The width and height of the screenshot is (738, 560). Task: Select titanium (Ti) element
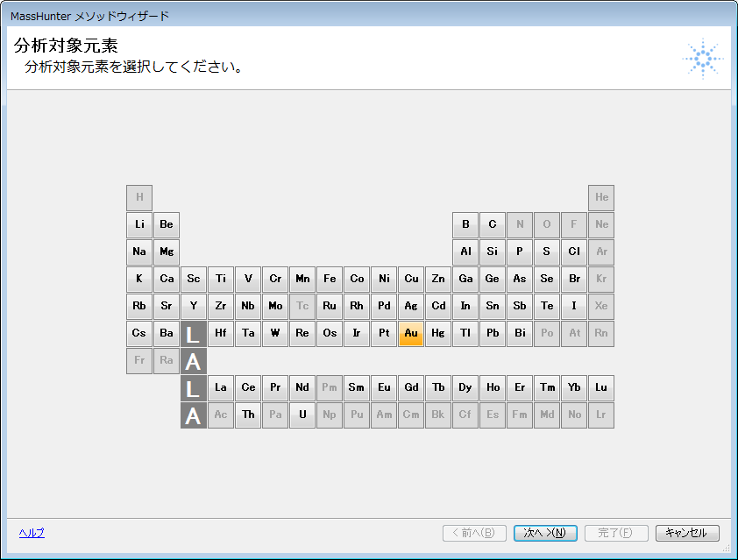pos(221,280)
